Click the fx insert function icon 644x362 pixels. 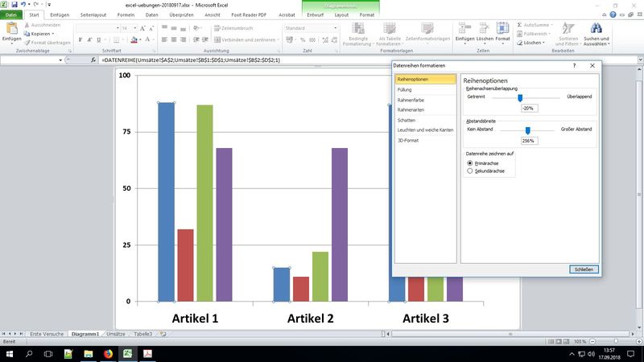point(93,60)
